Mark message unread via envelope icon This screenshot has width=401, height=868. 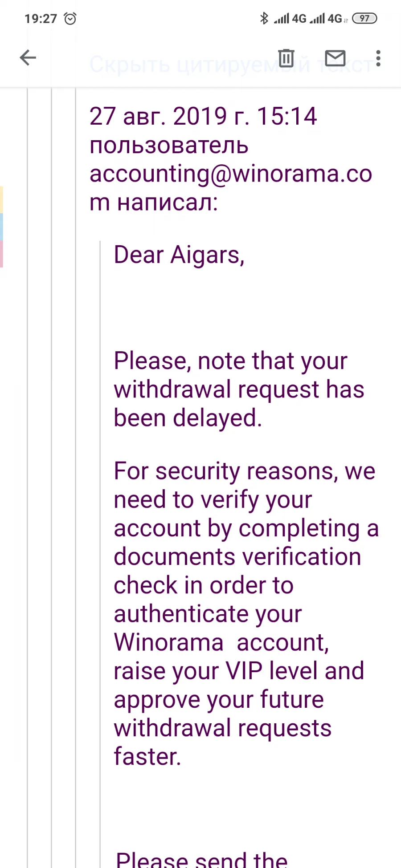(x=335, y=58)
